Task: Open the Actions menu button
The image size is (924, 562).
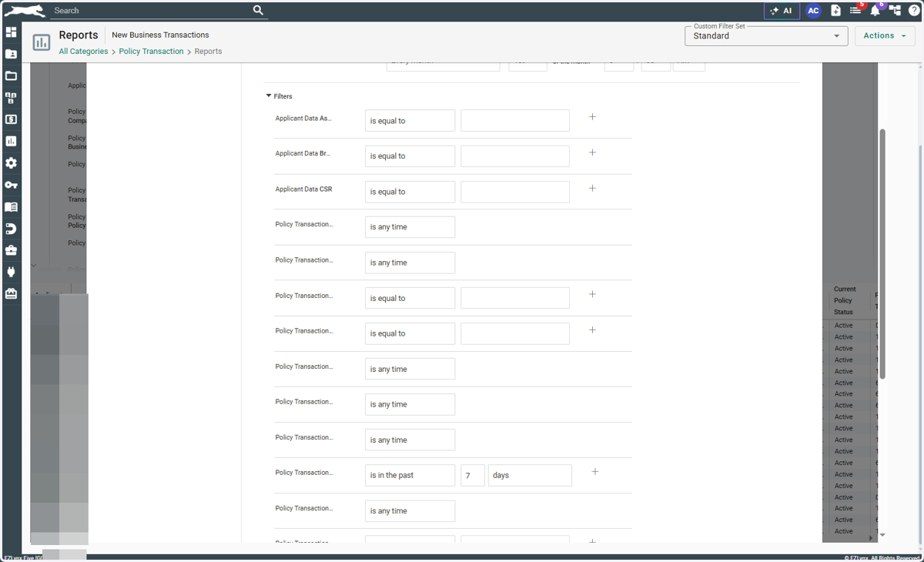Action: tap(885, 35)
